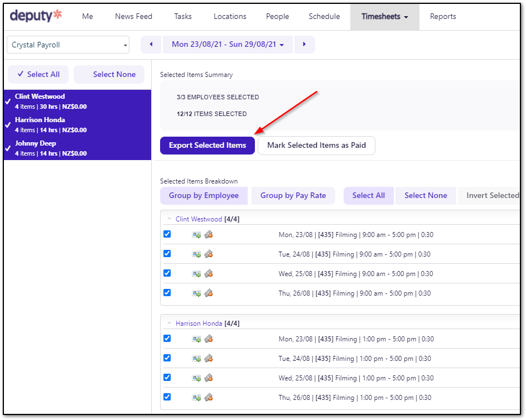Collapse the Harrison Honda group

click(169, 323)
